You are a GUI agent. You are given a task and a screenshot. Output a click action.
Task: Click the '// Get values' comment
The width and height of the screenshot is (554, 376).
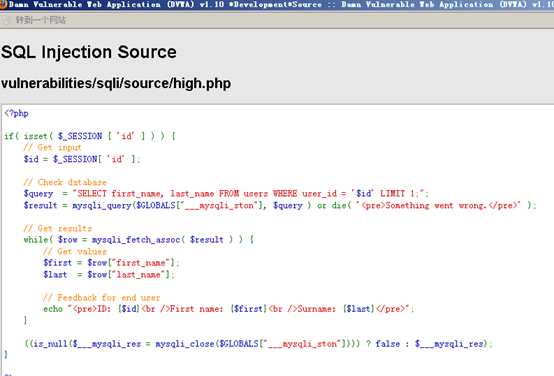point(75,251)
